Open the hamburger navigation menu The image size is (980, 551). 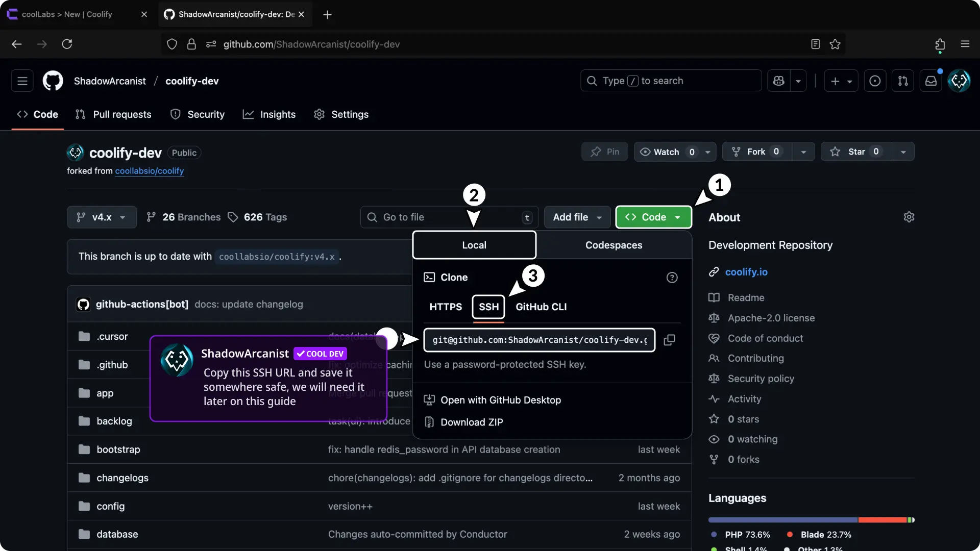tap(22, 81)
